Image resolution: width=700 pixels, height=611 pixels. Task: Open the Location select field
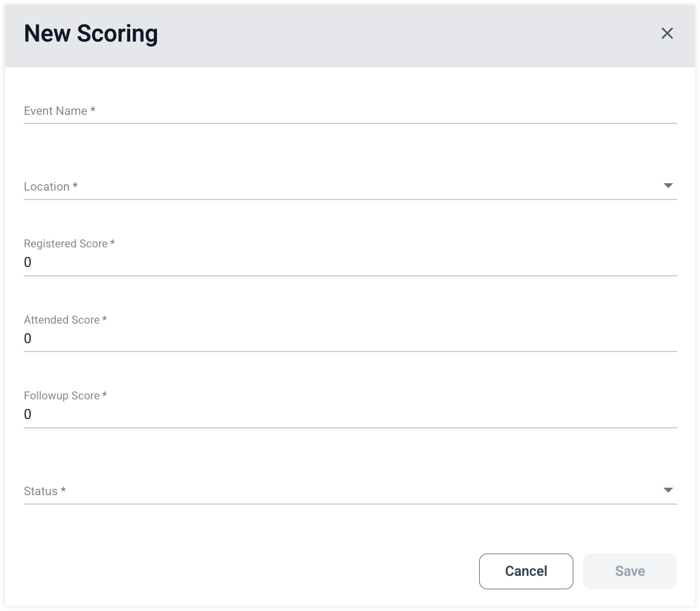point(350,187)
